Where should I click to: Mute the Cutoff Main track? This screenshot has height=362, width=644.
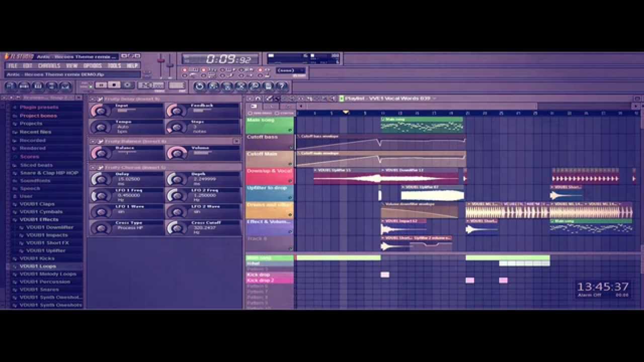pyautogui.click(x=290, y=164)
